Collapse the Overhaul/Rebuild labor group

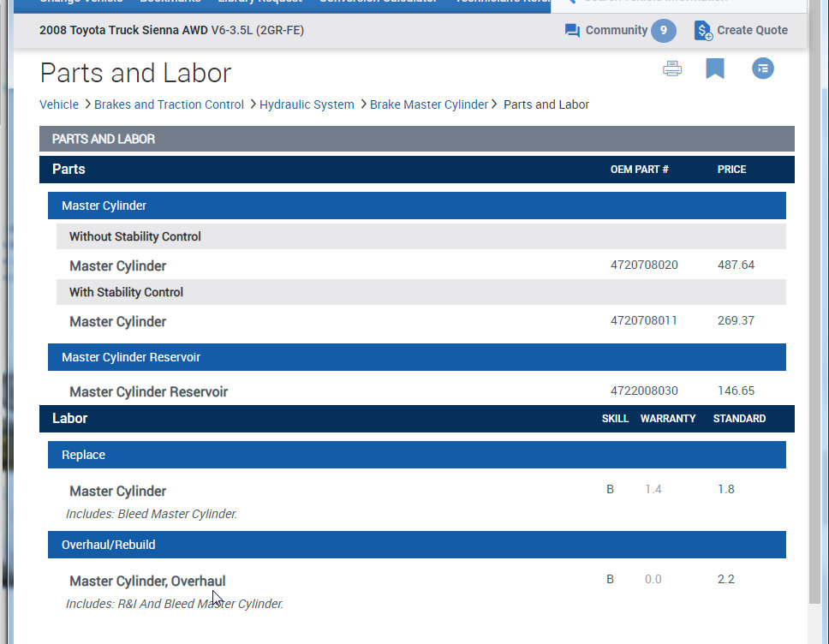[x=416, y=545]
